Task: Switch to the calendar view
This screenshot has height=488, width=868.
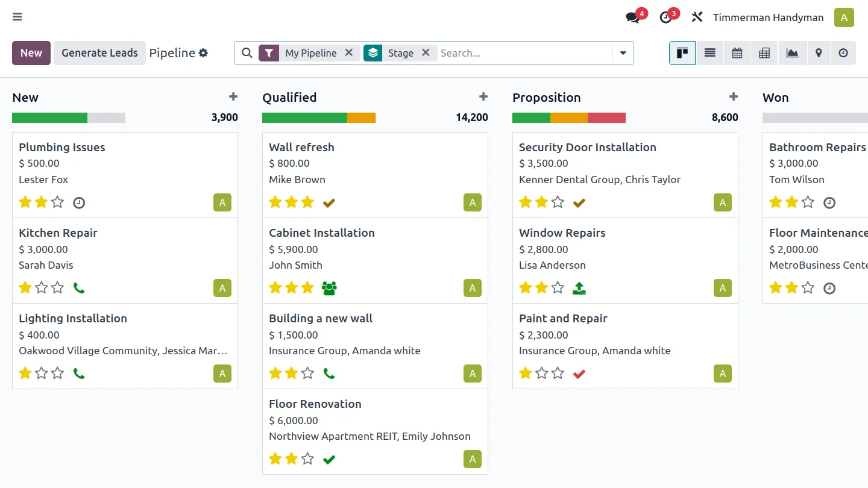Action: (737, 53)
